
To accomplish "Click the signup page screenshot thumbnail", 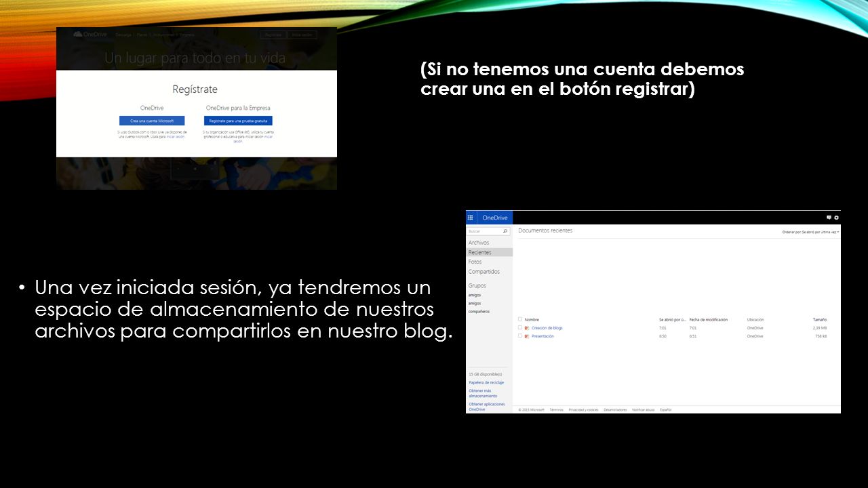I will click(x=197, y=108).
